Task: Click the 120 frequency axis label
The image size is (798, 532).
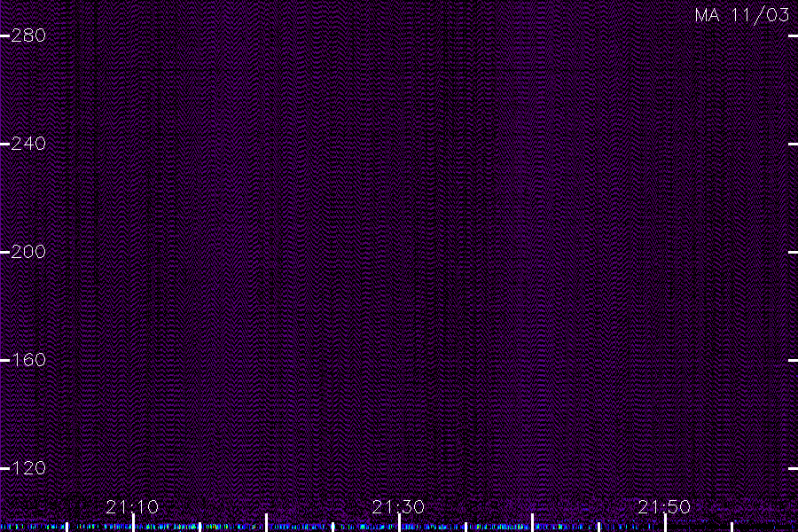Action: pos(28,468)
